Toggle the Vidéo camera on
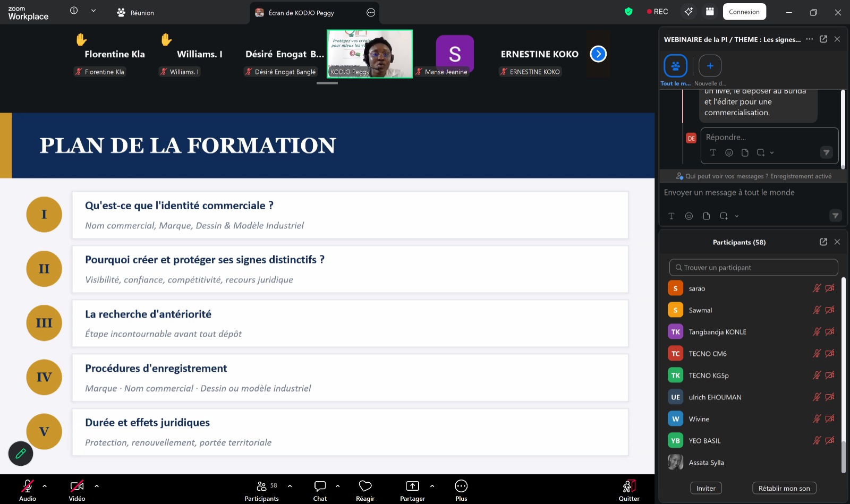The height and width of the screenshot is (504, 850). point(77,486)
